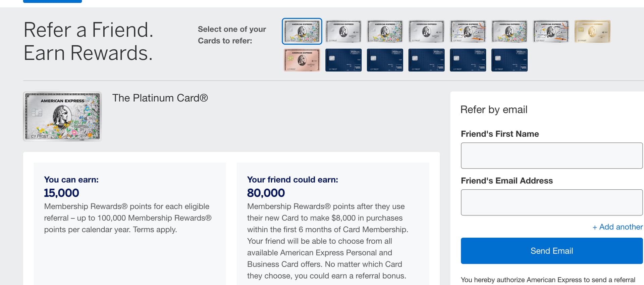Click the cut-off blue button at top

52,1
